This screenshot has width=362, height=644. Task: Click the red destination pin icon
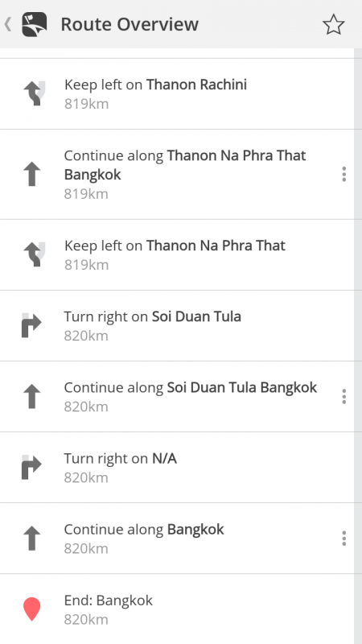coord(32,609)
